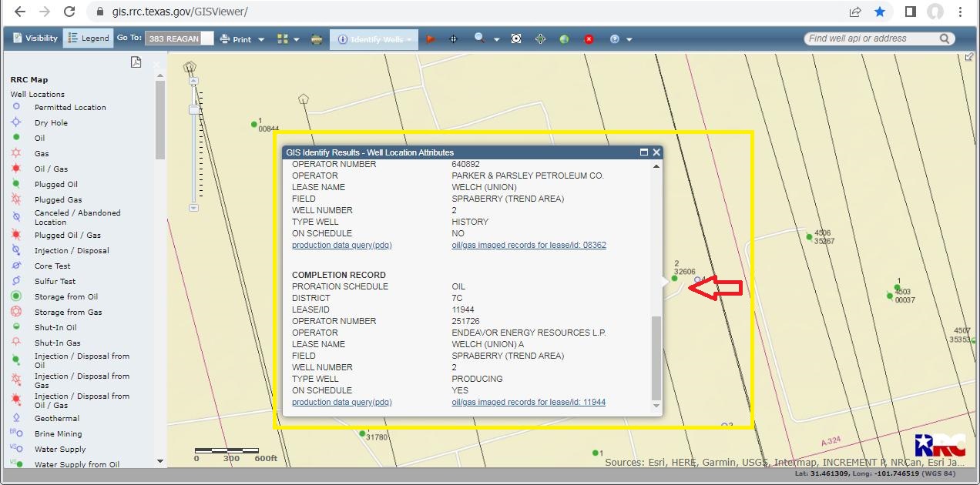Click the zoom slider up arrow
This screenshot has width=980, height=485.
194,81
